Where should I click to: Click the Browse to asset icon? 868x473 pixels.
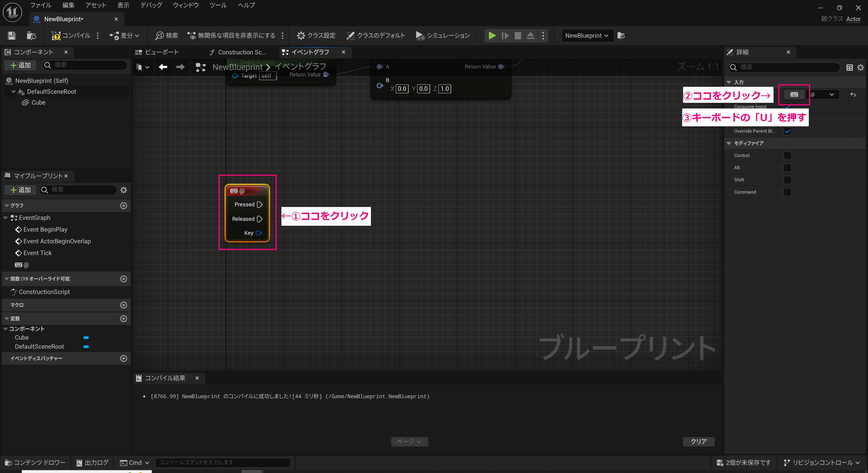coord(31,35)
